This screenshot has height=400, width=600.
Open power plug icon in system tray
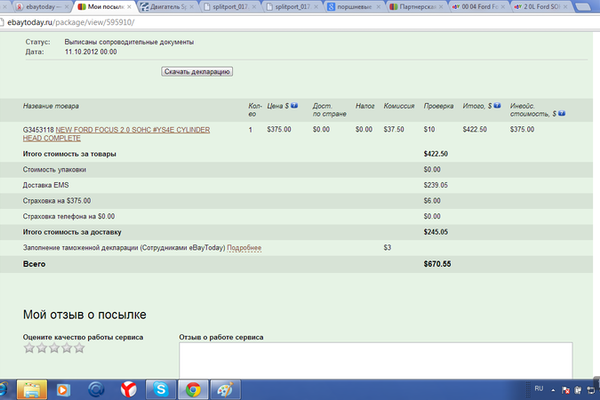click(578, 390)
